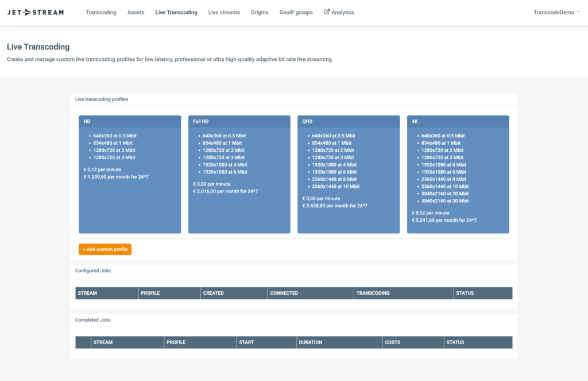Image resolution: width=588 pixels, height=381 pixels.
Task: Select the Full HD profile card
Action: (x=239, y=172)
